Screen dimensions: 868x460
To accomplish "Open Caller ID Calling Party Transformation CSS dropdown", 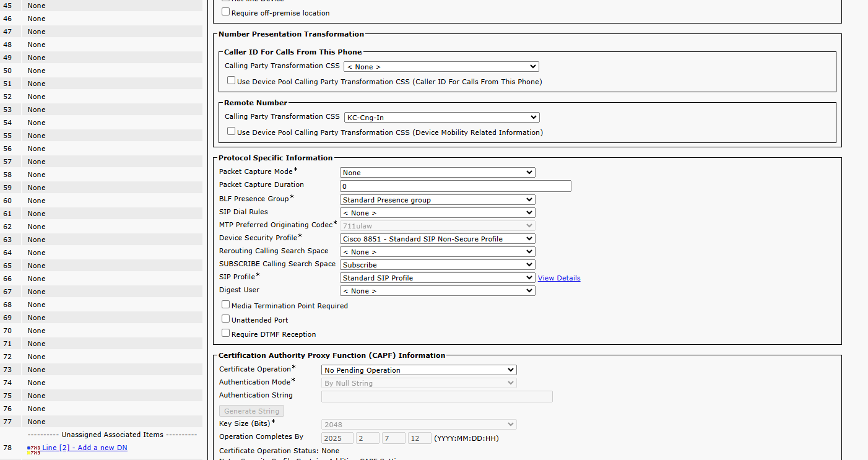I will point(441,66).
